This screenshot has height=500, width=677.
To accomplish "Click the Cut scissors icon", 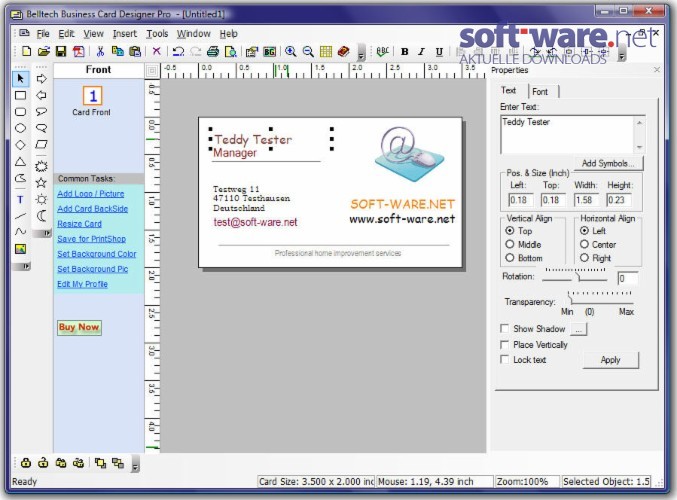I will pyautogui.click(x=100, y=51).
